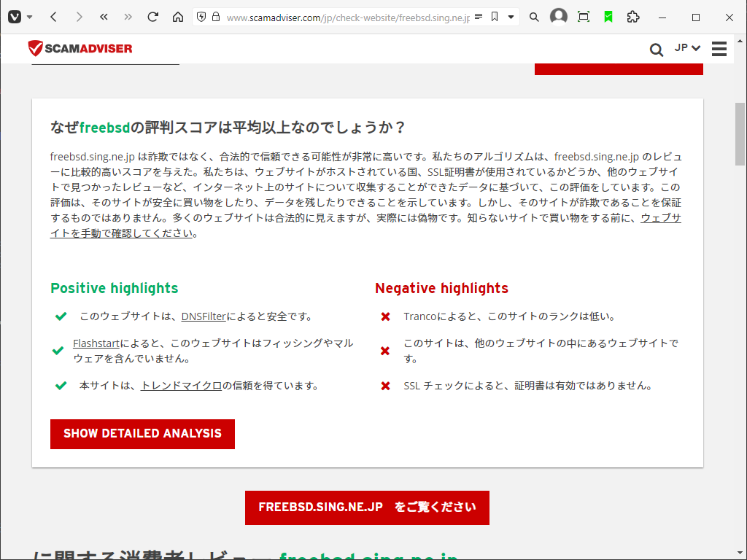
Task: Open the tracker blocker shield icon
Action: pos(201,17)
